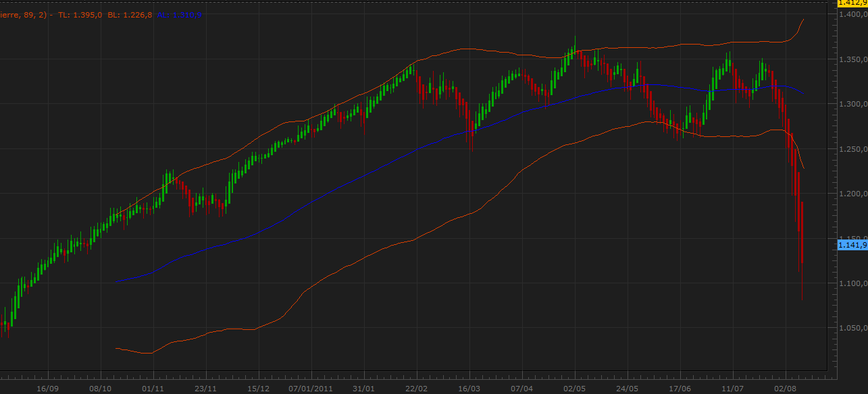Viewport: 868px width, 394px height.
Task: Click the 08/10 date on time axis
Action: point(100,389)
